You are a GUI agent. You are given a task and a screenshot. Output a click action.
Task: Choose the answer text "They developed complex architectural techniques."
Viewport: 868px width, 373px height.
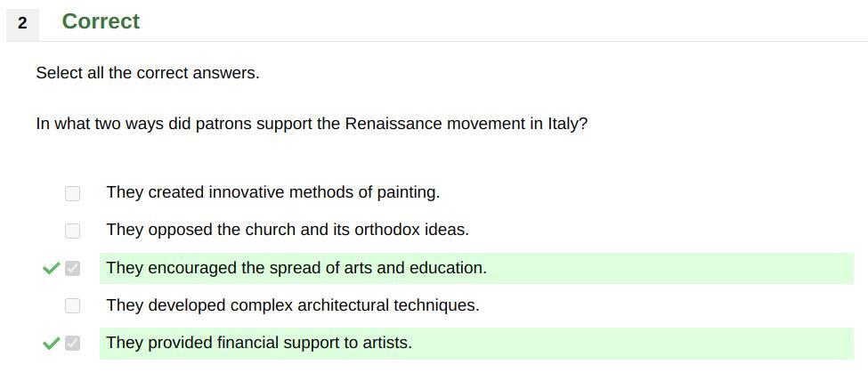click(292, 305)
